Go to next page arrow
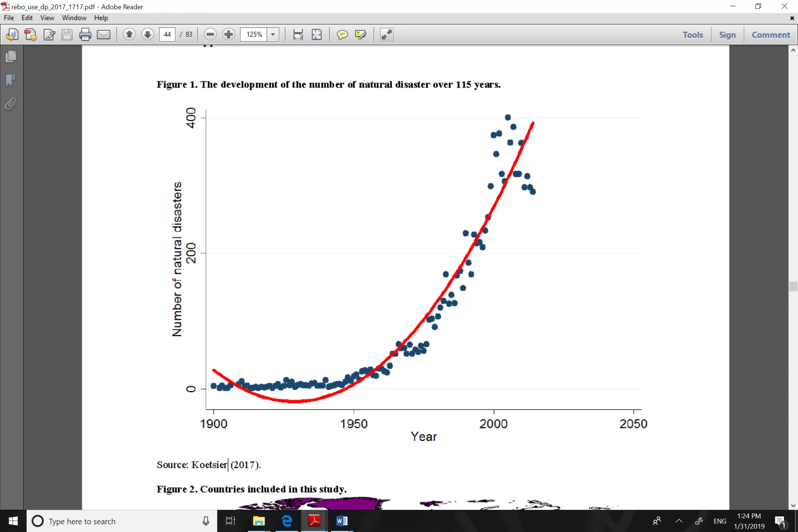Viewport: 798px width, 532px height. [147, 35]
